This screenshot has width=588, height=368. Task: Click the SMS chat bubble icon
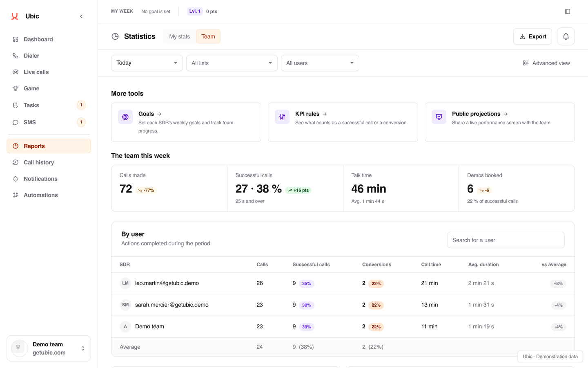[16, 122]
